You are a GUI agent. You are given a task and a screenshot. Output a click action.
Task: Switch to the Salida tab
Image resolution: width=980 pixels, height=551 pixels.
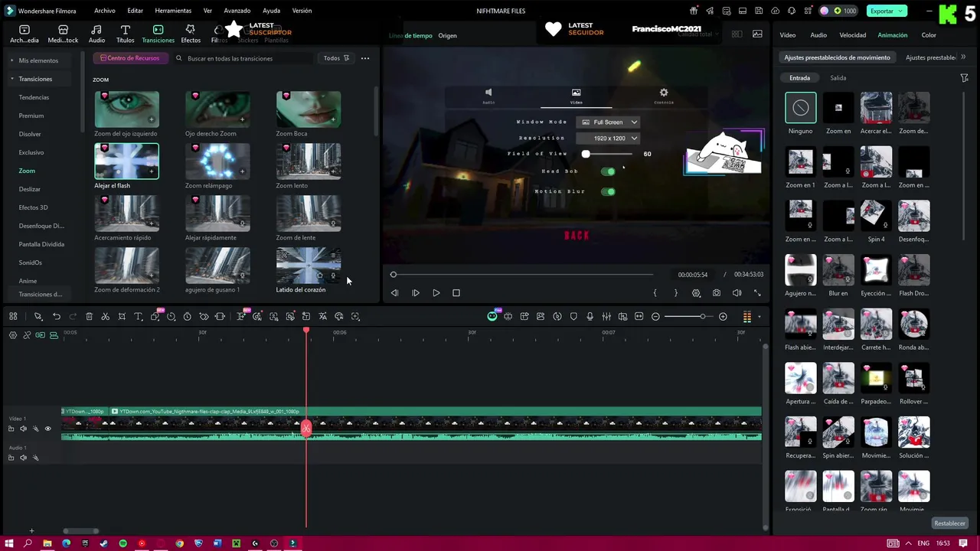838,78
